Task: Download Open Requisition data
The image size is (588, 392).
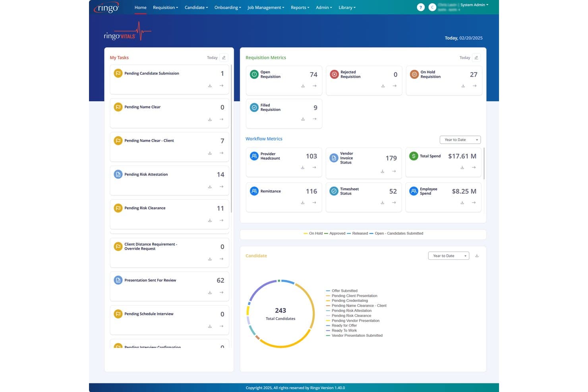Action: coord(303,86)
